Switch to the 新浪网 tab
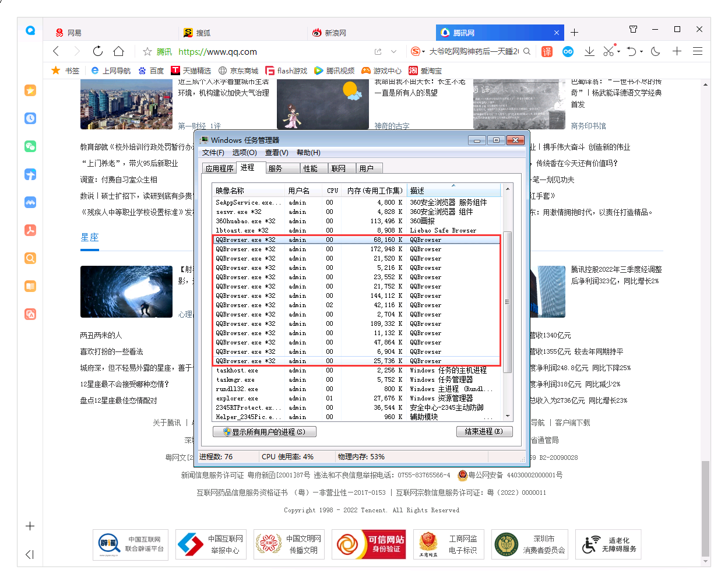 point(370,33)
